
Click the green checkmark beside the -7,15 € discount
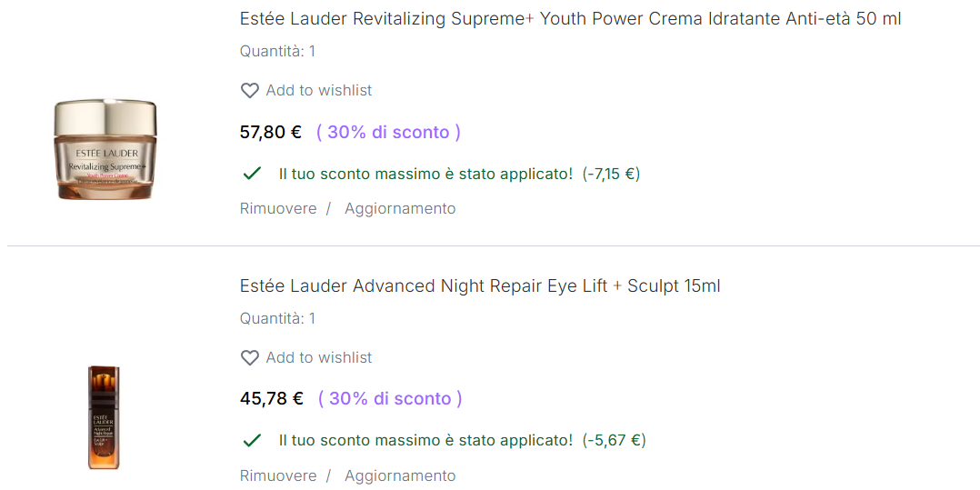pyautogui.click(x=252, y=173)
